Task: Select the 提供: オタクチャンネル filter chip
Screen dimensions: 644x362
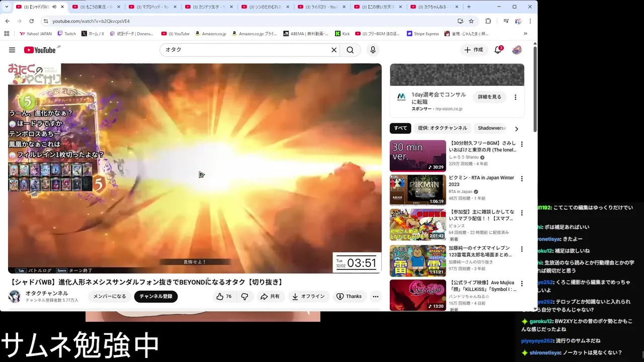Action: tap(442, 128)
